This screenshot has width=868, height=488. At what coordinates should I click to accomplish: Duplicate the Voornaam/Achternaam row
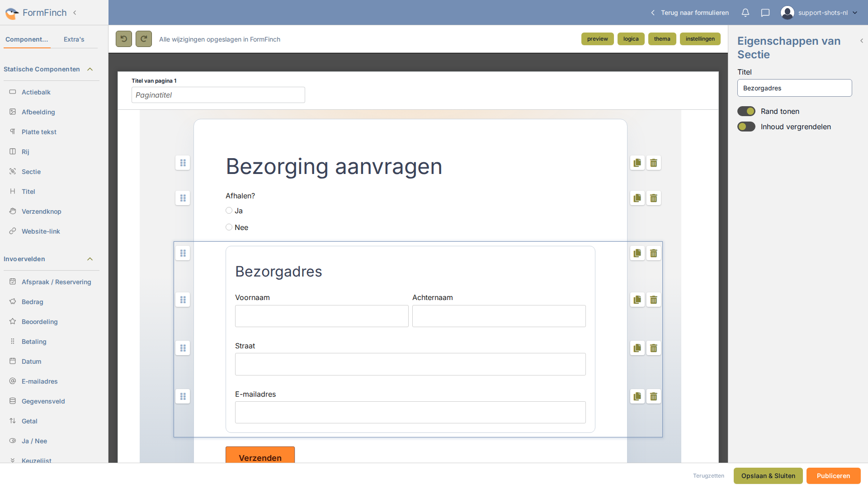(637, 300)
